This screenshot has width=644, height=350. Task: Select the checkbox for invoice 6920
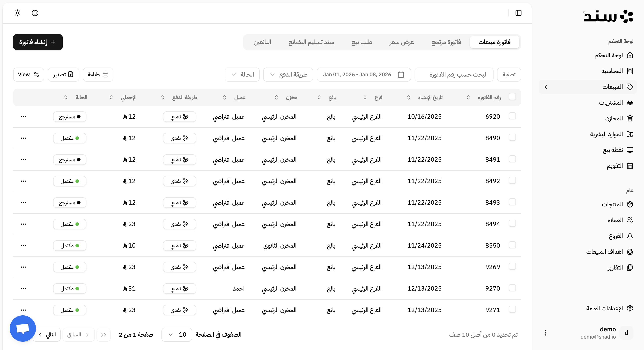pos(513,116)
